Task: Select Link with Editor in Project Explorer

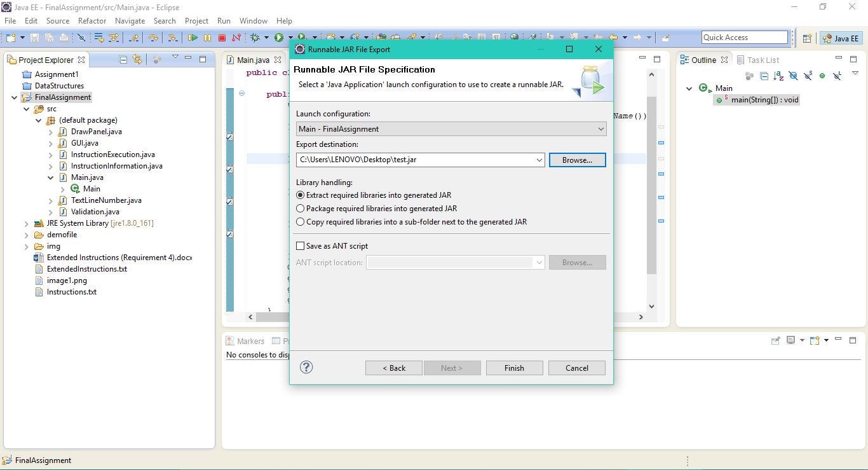Action: coord(137,59)
